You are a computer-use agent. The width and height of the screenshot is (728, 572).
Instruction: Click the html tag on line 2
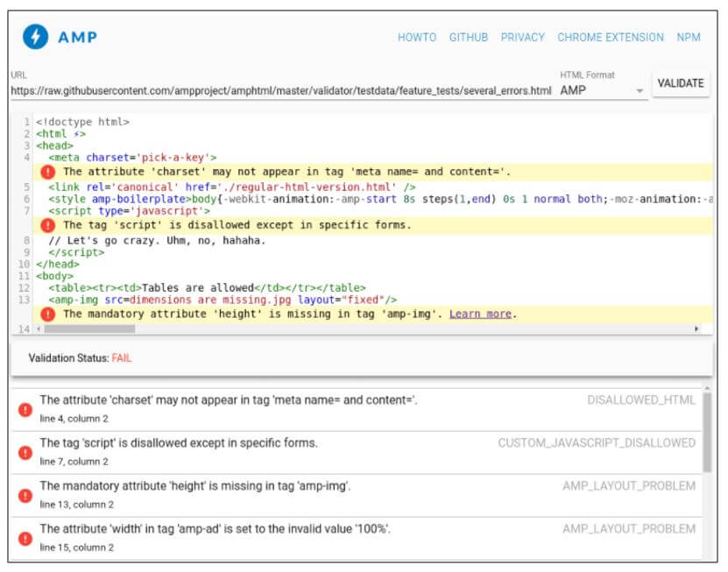tap(60, 134)
